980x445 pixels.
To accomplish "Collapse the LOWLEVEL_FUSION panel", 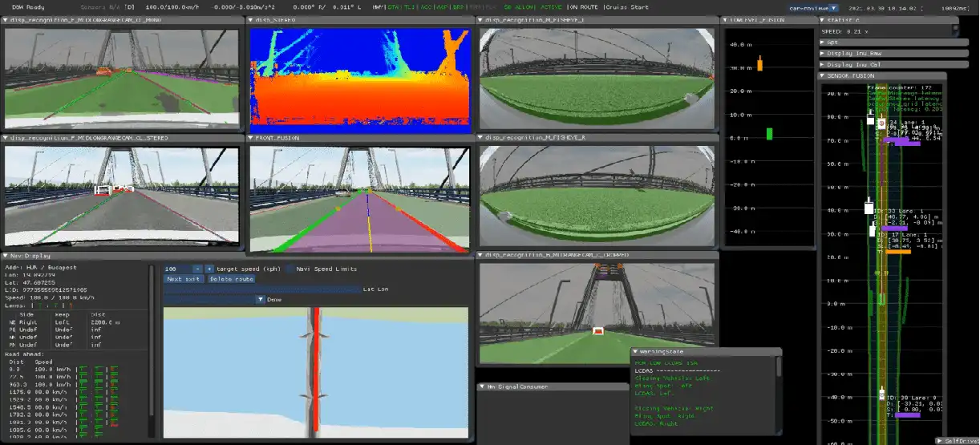I will point(725,20).
